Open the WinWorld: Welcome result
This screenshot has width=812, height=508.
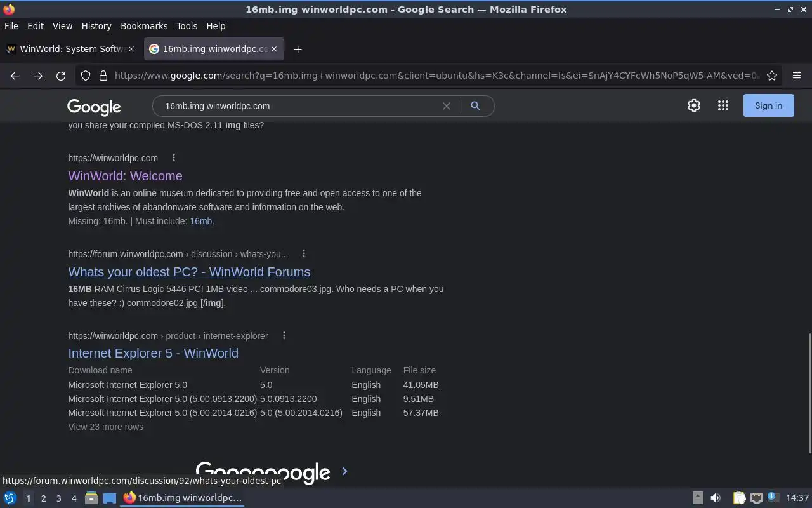pos(125,176)
